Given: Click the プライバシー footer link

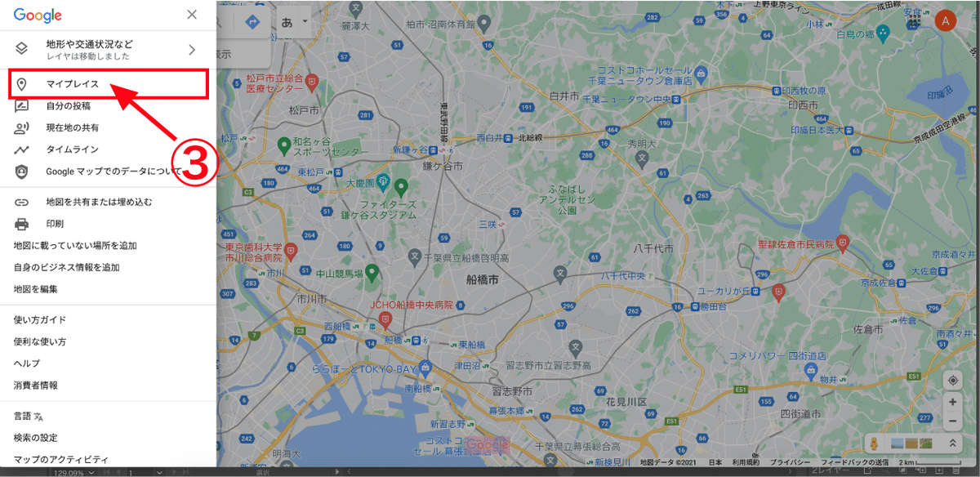Looking at the screenshot, I should 791,462.
